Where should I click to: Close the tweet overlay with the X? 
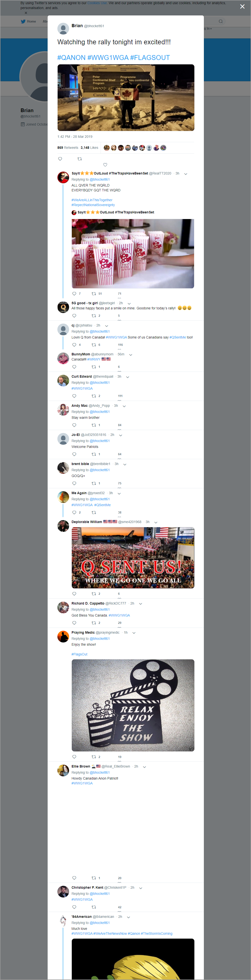coord(242,6)
